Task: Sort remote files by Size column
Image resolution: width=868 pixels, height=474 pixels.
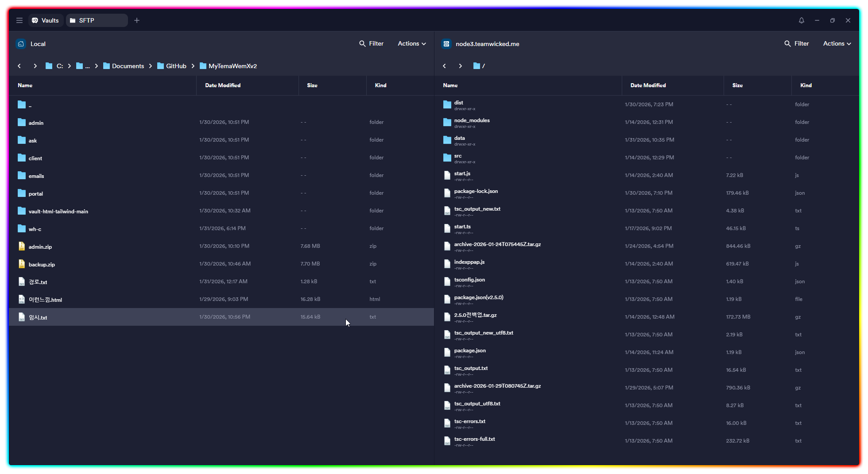Action: click(x=737, y=85)
